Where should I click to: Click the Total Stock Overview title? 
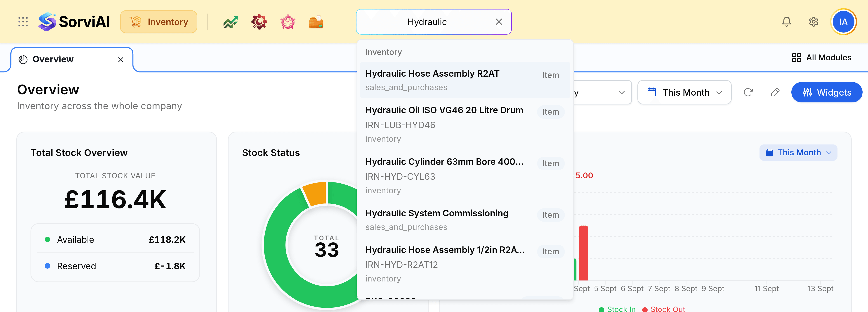(79, 153)
